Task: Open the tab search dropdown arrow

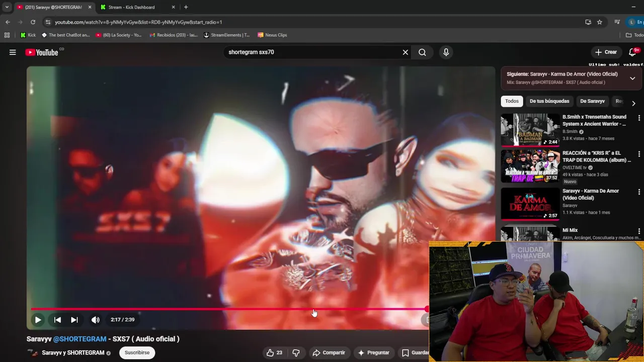Action: coord(7,7)
